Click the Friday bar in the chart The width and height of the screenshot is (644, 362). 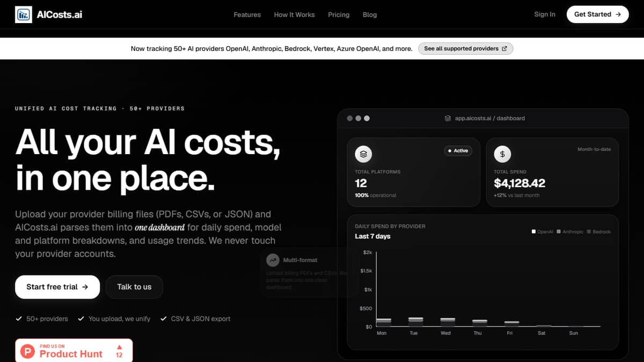coord(512,324)
